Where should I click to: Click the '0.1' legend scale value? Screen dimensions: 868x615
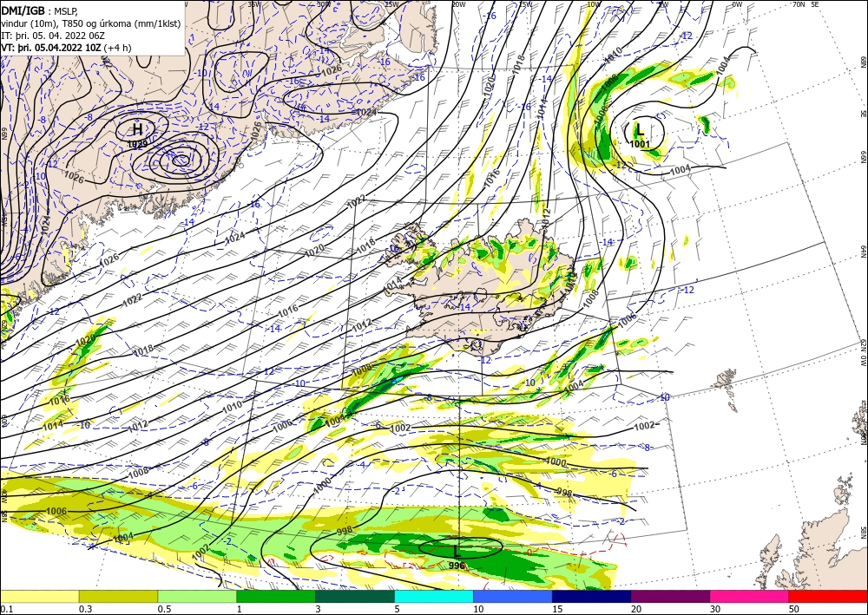point(6,609)
